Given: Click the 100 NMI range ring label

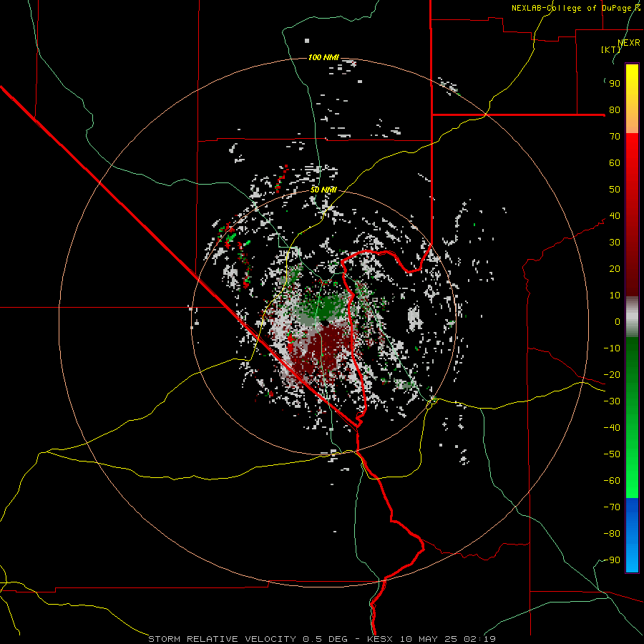Looking at the screenshot, I should 323,57.
